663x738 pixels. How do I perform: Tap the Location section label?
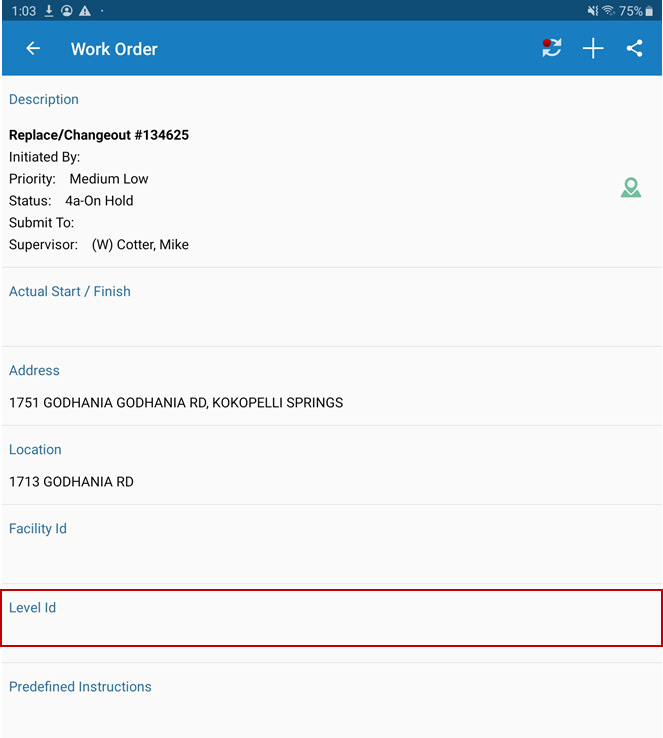(x=36, y=450)
